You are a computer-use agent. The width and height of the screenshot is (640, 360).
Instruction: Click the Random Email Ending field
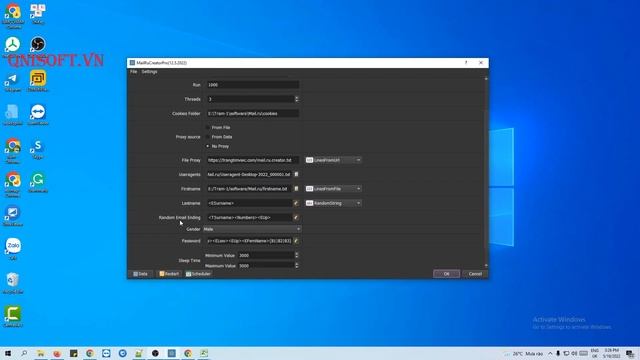pyautogui.click(x=249, y=218)
